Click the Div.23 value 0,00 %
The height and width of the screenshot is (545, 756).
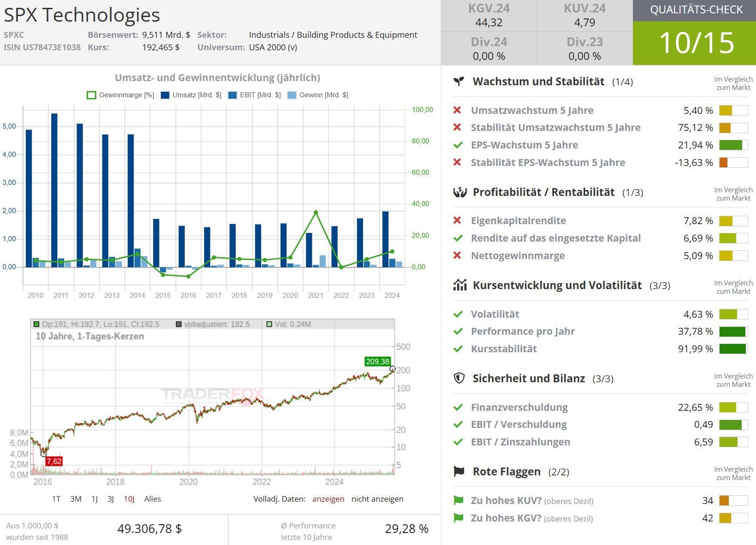coord(585,56)
